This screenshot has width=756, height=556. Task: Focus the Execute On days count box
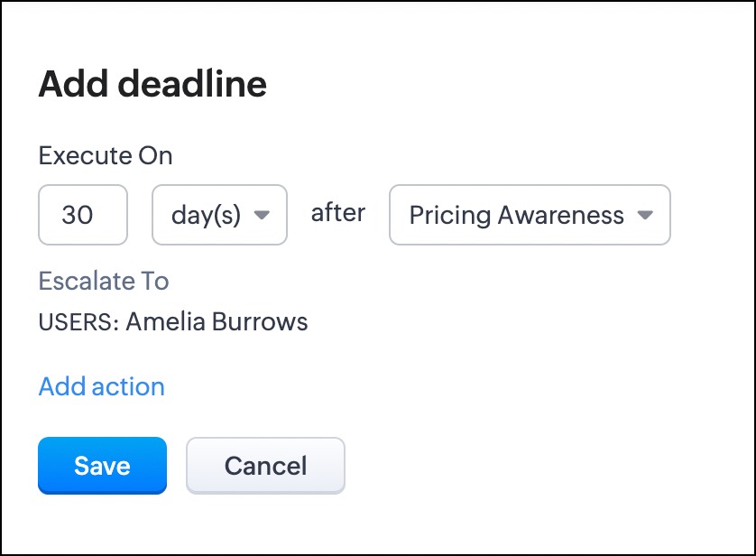(x=83, y=215)
